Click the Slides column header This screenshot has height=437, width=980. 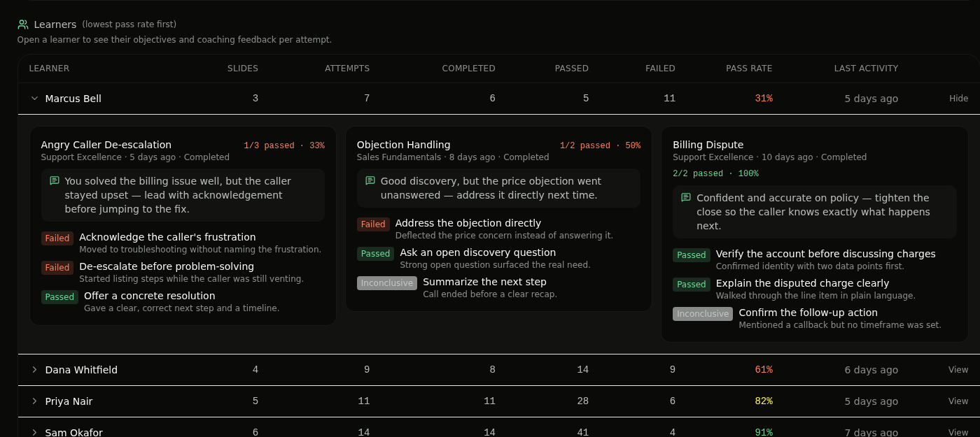(x=243, y=69)
